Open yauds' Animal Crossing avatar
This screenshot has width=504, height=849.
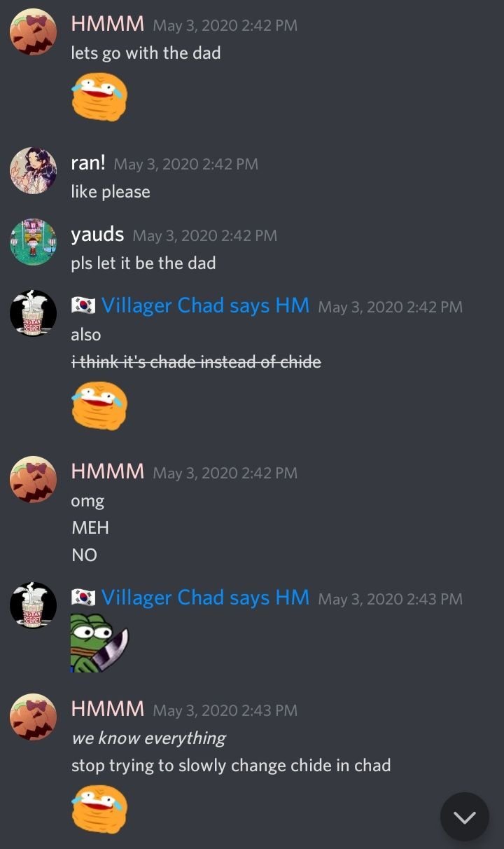33,242
